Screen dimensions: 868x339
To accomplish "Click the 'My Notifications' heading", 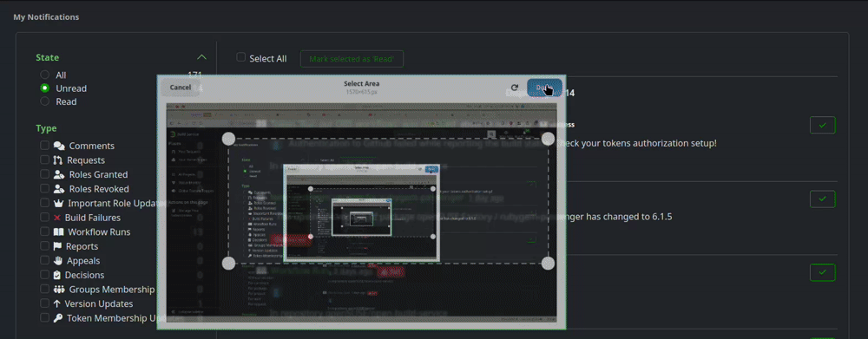I will [46, 17].
